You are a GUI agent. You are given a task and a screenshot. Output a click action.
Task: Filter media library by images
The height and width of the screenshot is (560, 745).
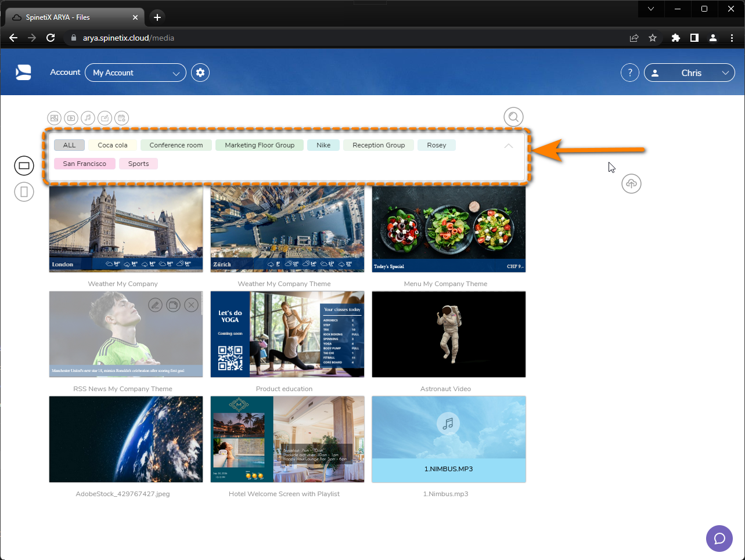click(x=54, y=118)
